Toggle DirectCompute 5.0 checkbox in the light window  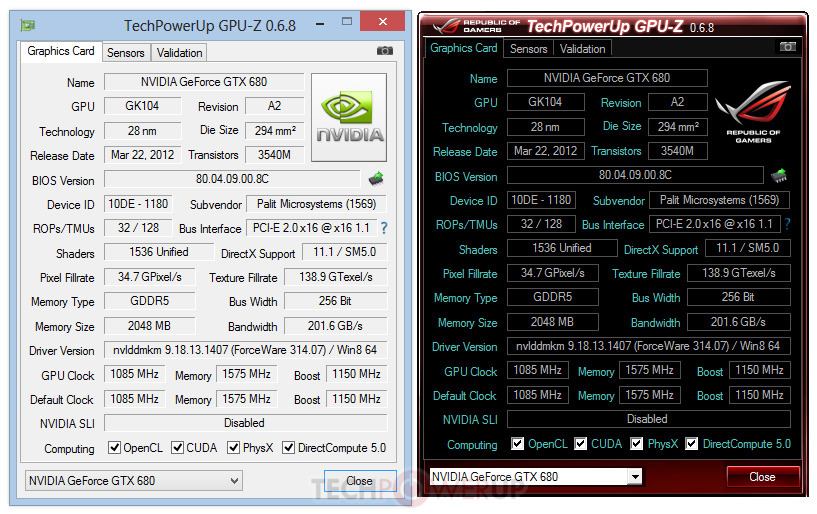point(288,447)
